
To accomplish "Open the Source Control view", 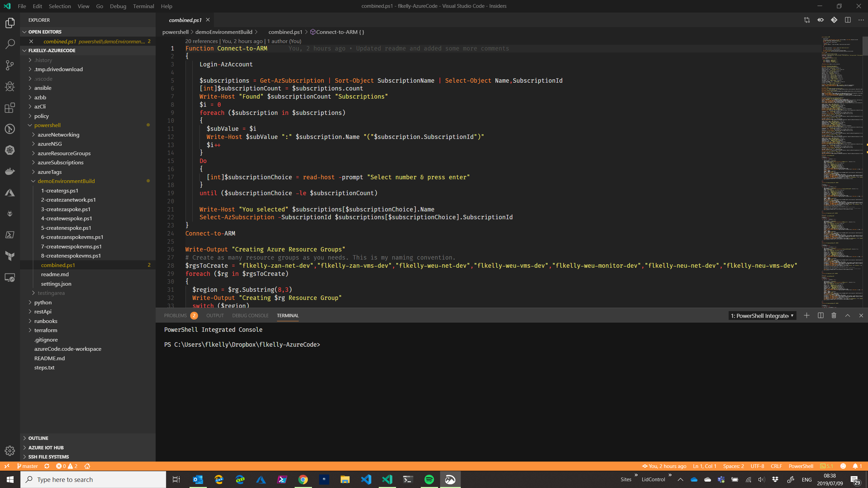I will [x=10, y=65].
